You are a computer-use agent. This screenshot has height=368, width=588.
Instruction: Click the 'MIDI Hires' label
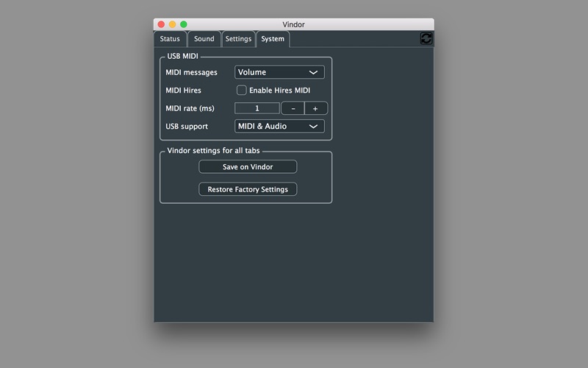(x=183, y=90)
